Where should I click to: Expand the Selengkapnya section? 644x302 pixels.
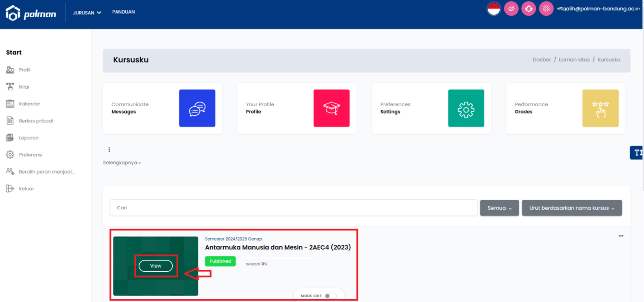point(122,163)
